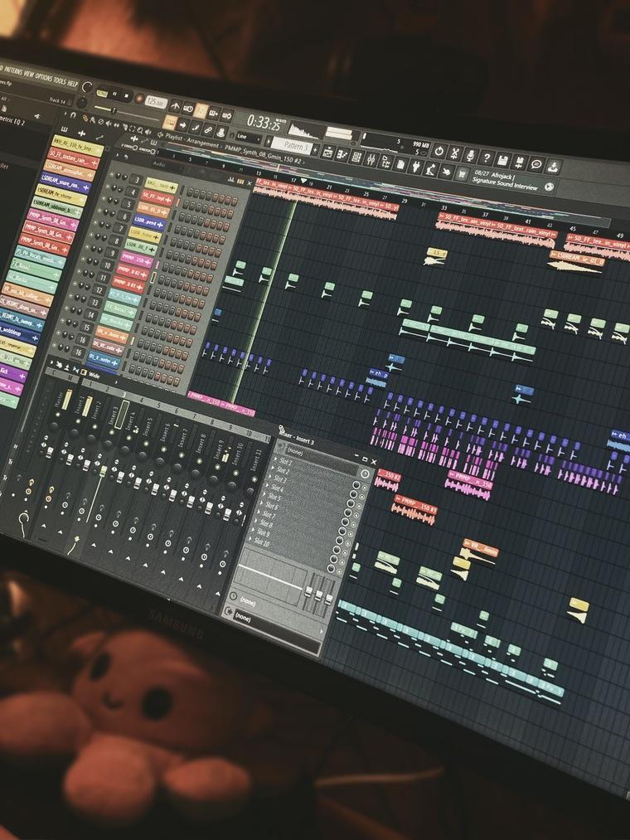Viewport: 630px width, 840px height.
Task: Open the Line snap dropdown
Action: (x=250, y=136)
